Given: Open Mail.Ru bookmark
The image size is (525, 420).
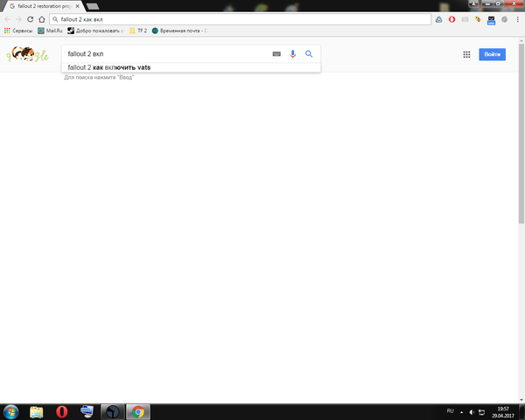Looking at the screenshot, I should [50, 31].
